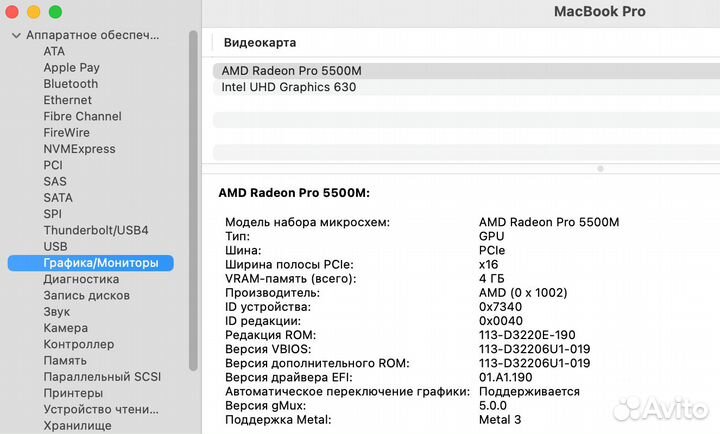Click ROM revision 113-D3220E-190
The image size is (720, 434).
tap(527, 335)
